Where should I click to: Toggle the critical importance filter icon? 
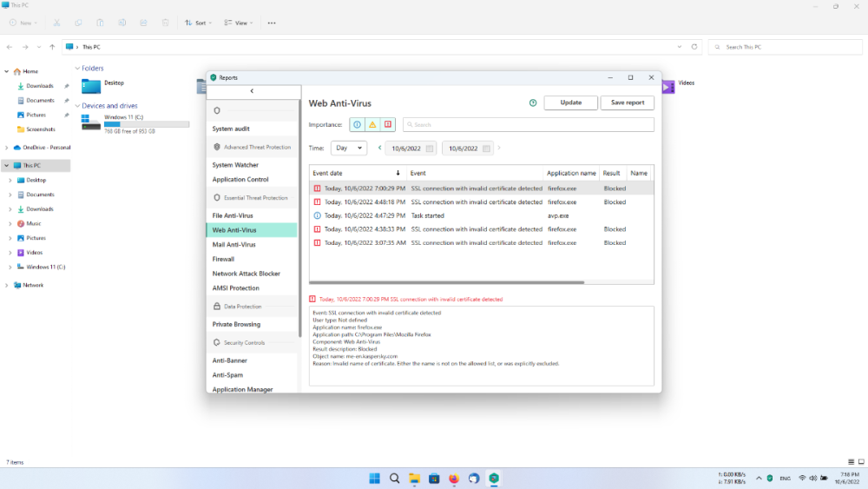pyautogui.click(x=388, y=124)
